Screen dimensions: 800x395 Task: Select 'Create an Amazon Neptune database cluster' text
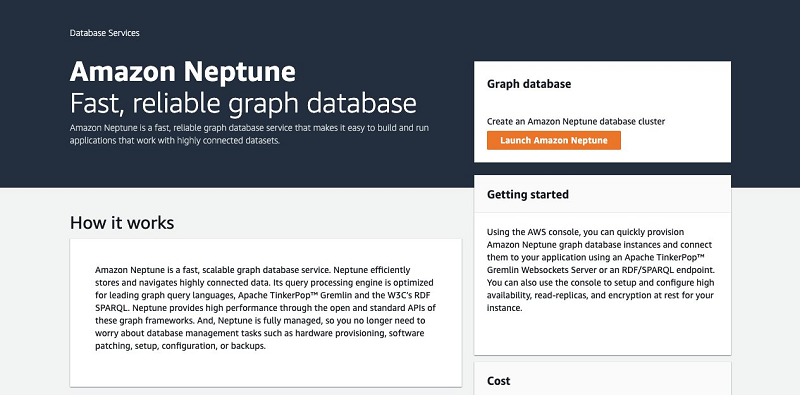click(576, 121)
